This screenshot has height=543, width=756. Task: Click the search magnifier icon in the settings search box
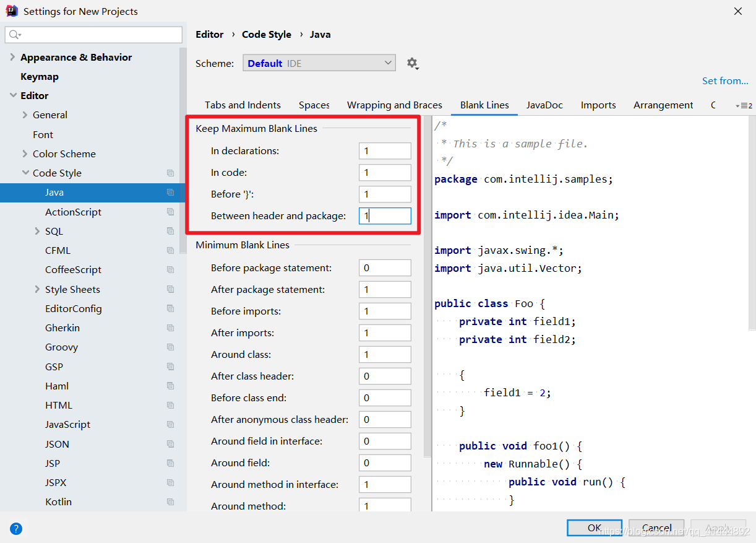(15, 35)
